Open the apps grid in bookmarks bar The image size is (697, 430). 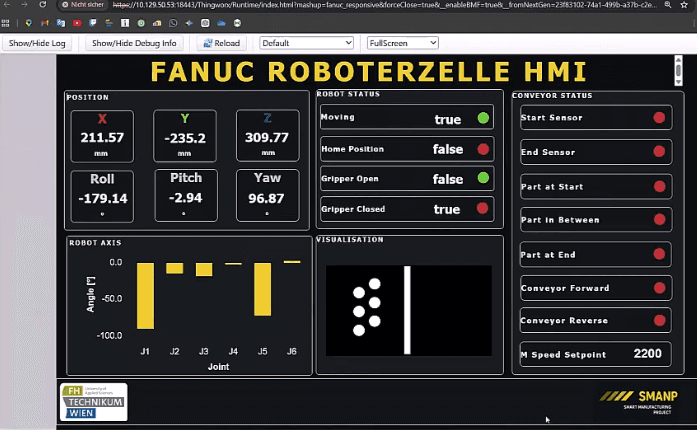coord(5,23)
